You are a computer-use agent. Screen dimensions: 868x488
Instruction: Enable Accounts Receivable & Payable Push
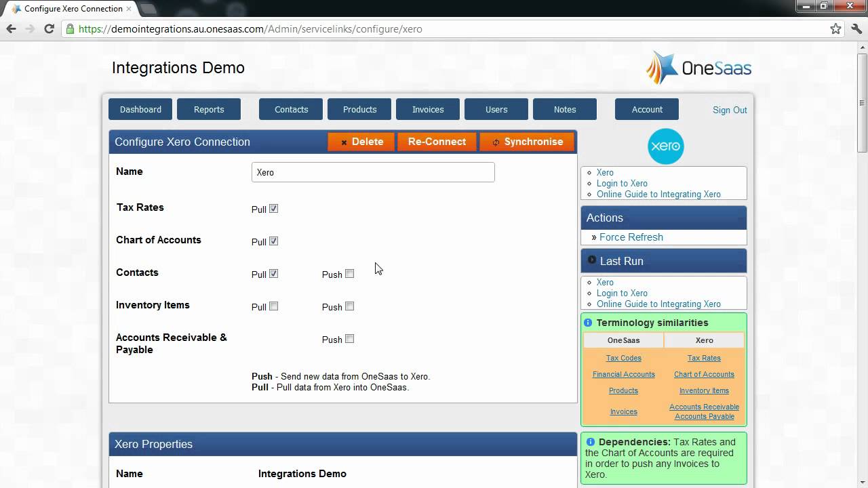tap(349, 339)
